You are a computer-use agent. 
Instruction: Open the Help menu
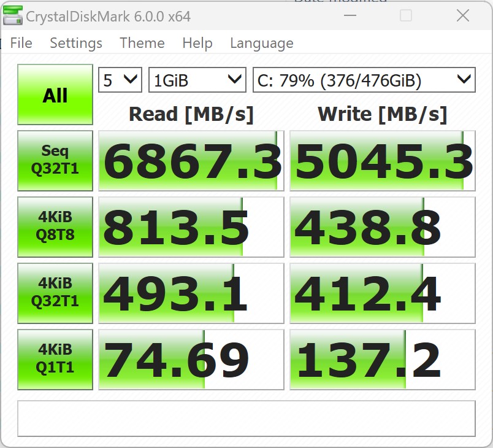[x=197, y=43]
